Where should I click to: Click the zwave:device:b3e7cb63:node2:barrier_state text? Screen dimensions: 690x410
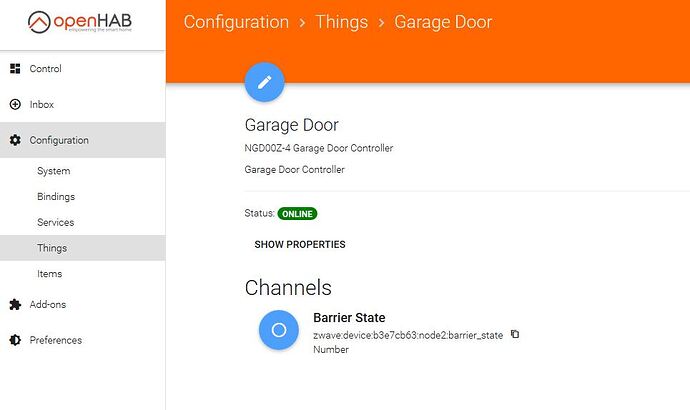[408, 335]
